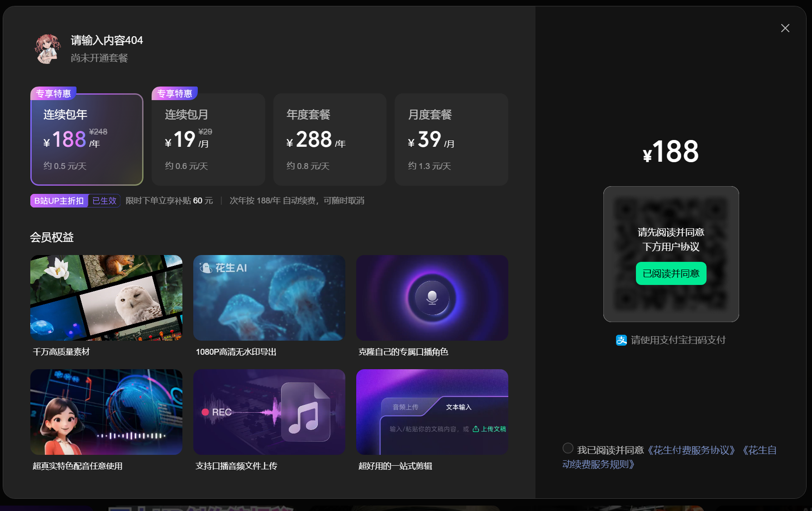Click the REC record indicator
Screen dimensions: 812x511
[x=216, y=412]
